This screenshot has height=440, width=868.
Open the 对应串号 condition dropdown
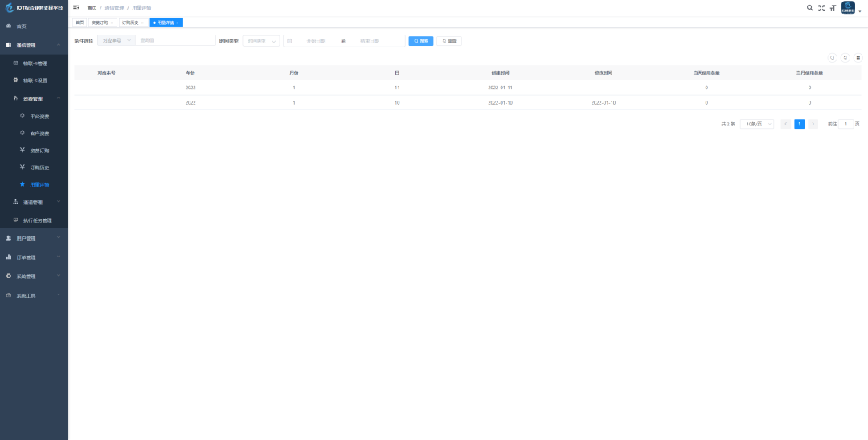117,40
